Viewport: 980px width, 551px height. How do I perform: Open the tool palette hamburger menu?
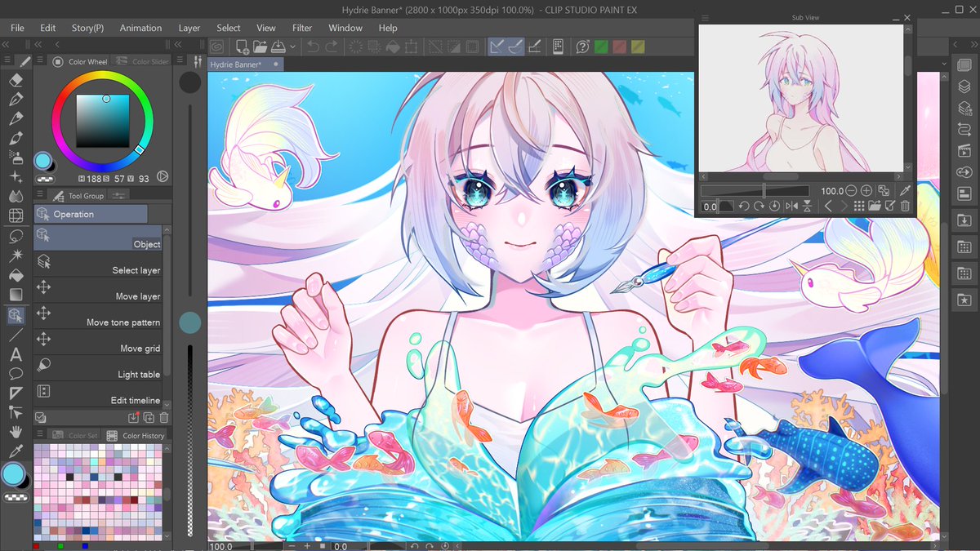[x=7, y=61]
